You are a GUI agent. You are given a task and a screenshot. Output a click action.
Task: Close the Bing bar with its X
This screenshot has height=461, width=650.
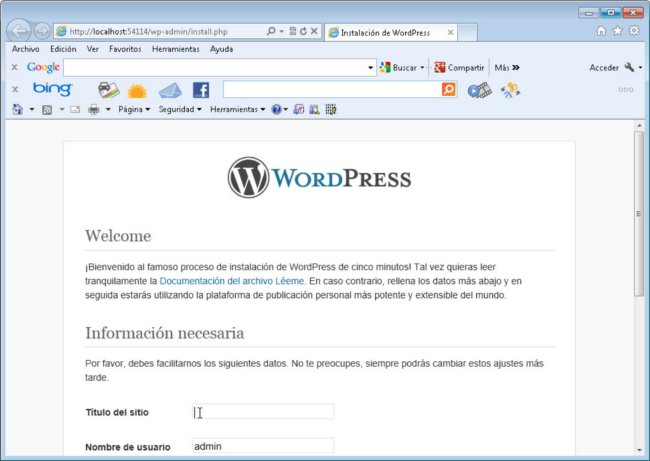click(15, 89)
